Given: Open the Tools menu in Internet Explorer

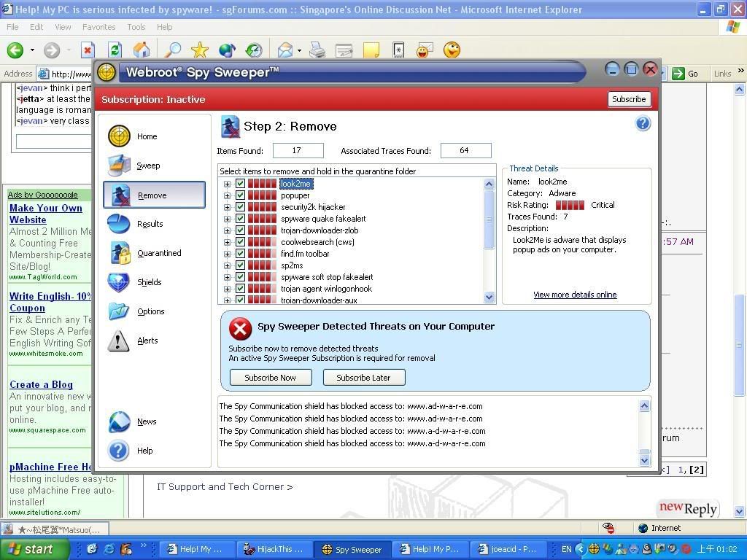Looking at the screenshot, I should click(x=136, y=27).
